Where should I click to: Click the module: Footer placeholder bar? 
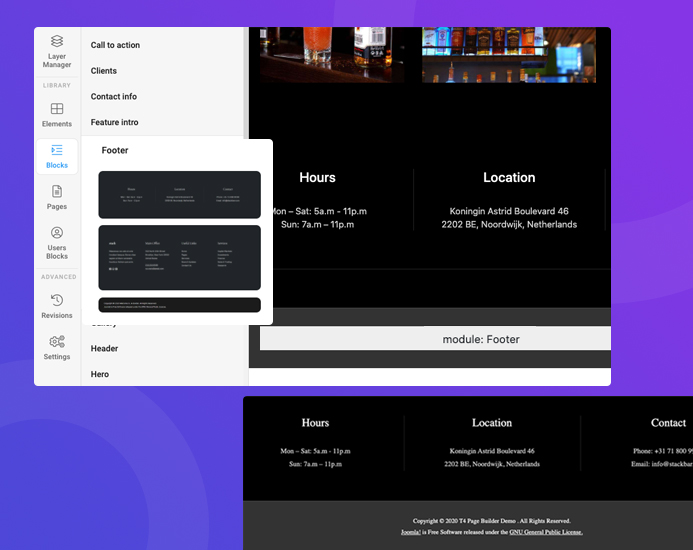click(x=435, y=339)
